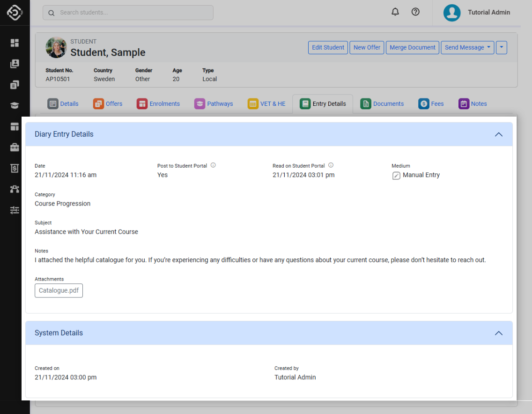532x414 pixels.
Task: Click the graduation cap icon in sidebar
Action: 15,105
